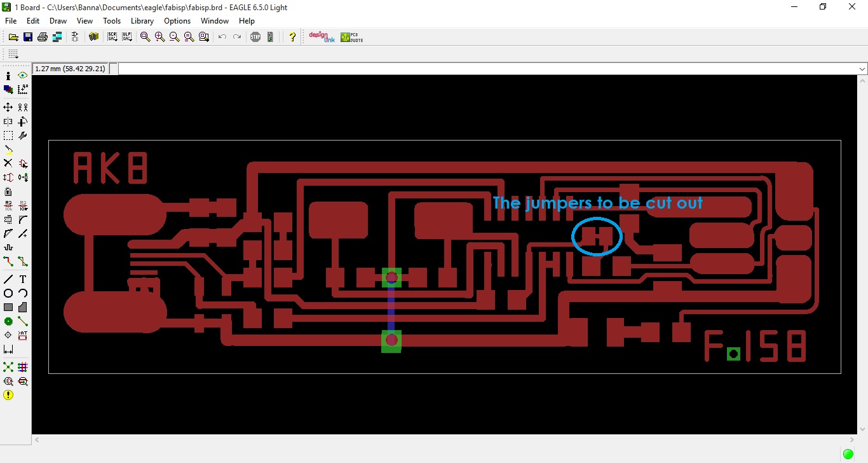
Task: Undo the last action
Action: 222,37
